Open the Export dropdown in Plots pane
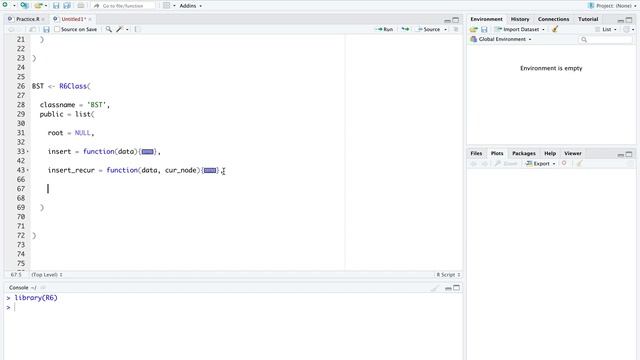640x360 pixels. click(541, 163)
